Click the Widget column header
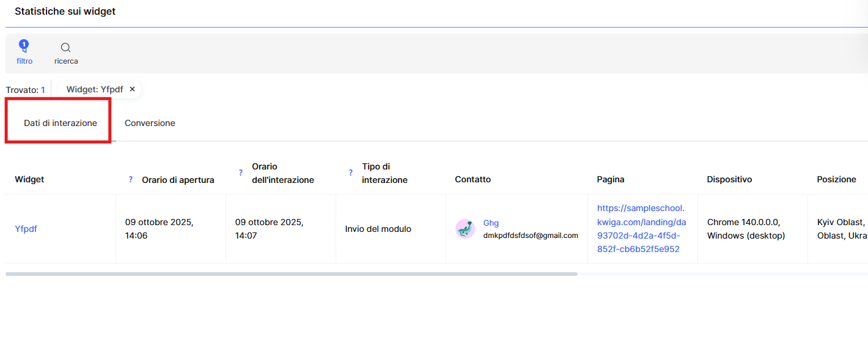 (x=29, y=179)
